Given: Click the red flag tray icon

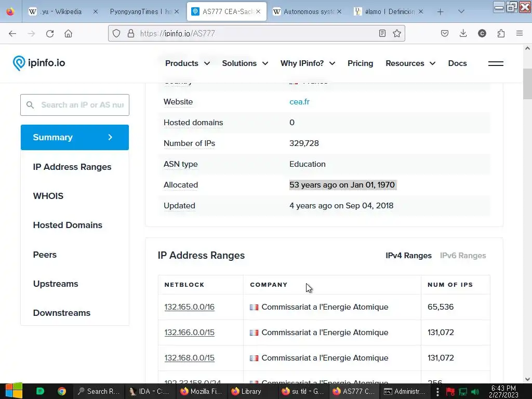Looking at the screenshot, I should [450, 392].
